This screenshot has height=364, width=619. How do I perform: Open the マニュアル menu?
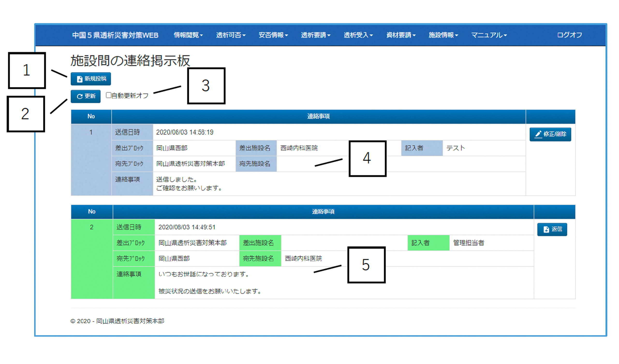pos(489,35)
